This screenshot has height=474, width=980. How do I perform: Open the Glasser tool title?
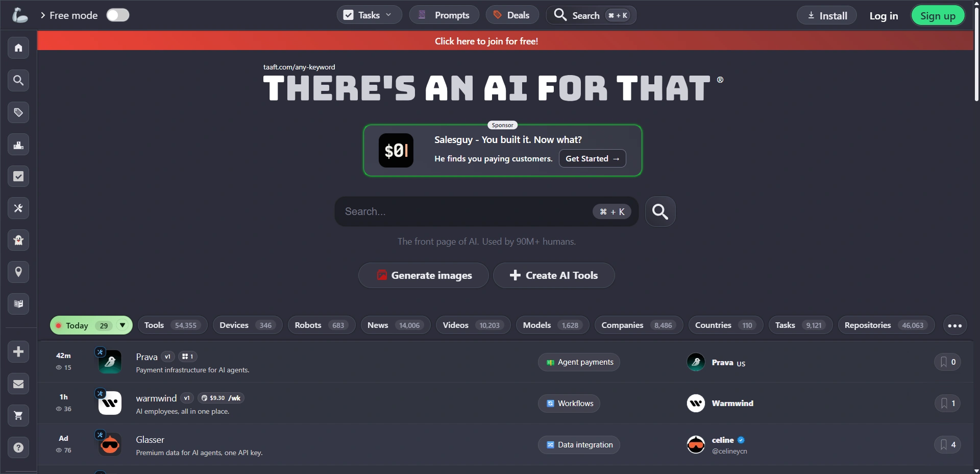coord(150,439)
